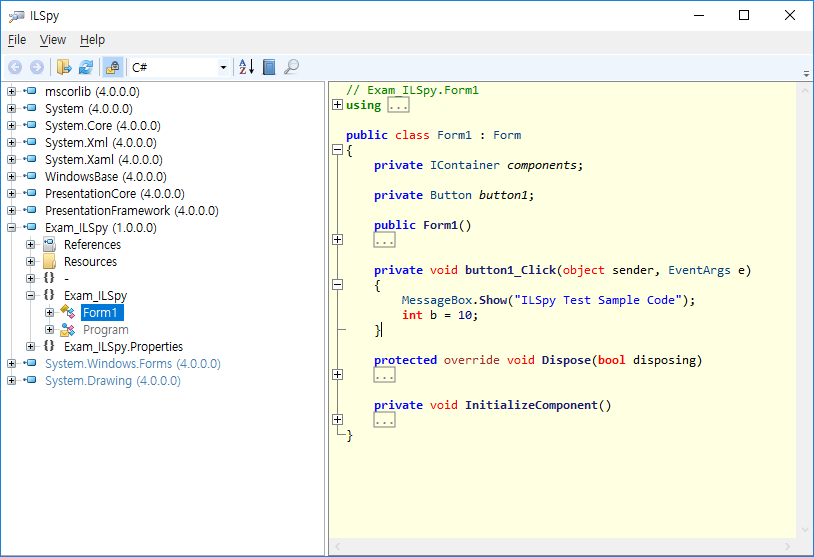Viewport: 814px width, 557px height.
Task: Collapse the Exam_ILSpy namespace node
Action: point(31,295)
